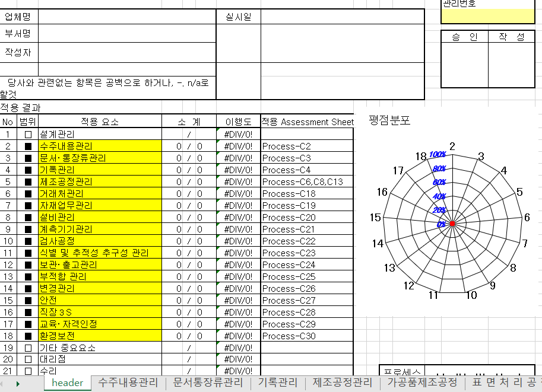Screen dimensions: 542x392
Task: Select the Process-C22 cell
Action: click(307, 241)
